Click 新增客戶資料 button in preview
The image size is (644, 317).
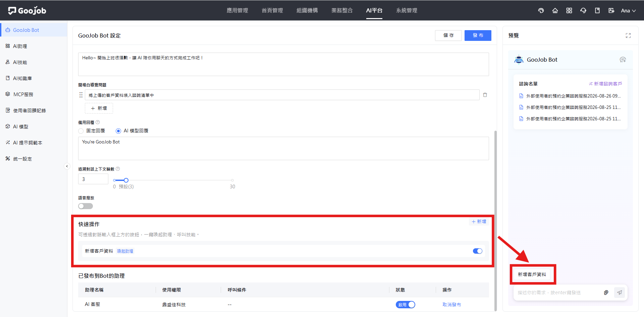[532, 274]
